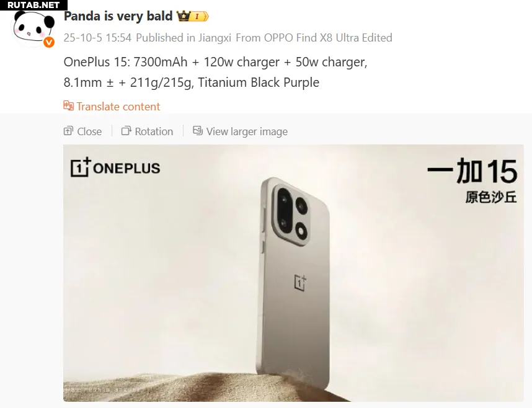Open the panda profile avatar

(33, 29)
